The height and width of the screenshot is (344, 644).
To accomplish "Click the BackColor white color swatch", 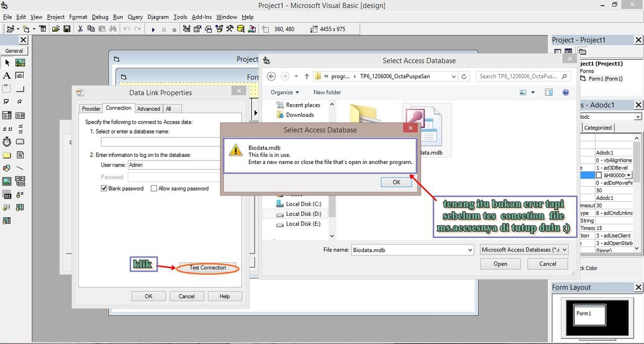I will 599,175.
